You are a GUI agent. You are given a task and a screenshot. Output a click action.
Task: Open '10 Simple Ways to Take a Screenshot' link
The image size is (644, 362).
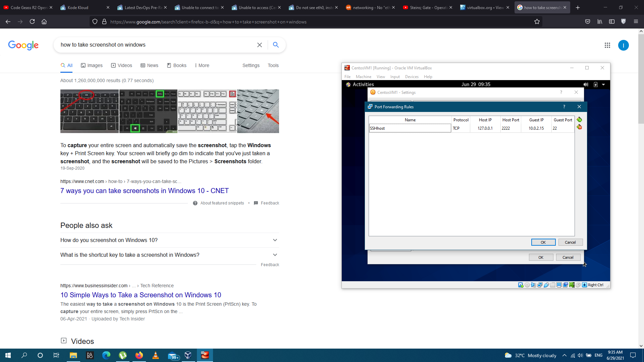pyautogui.click(x=141, y=295)
